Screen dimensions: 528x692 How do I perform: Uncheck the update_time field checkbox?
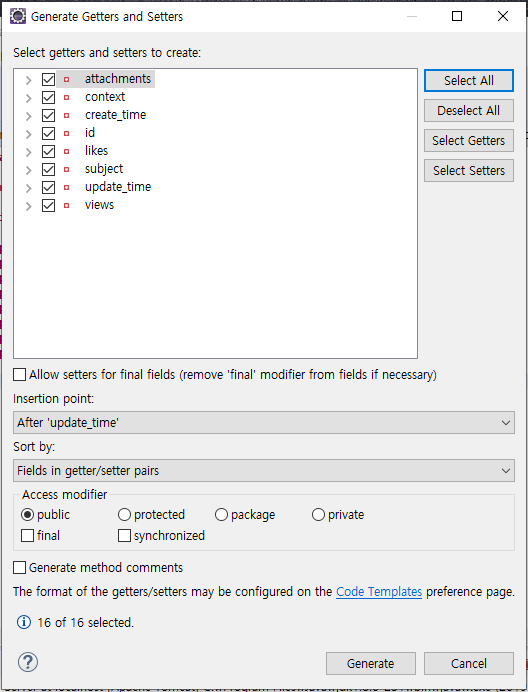pyautogui.click(x=49, y=188)
